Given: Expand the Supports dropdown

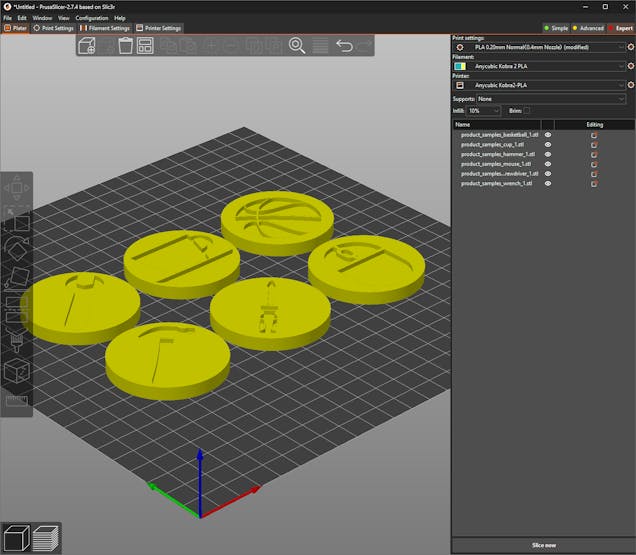Looking at the screenshot, I should click(x=552, y=99).
